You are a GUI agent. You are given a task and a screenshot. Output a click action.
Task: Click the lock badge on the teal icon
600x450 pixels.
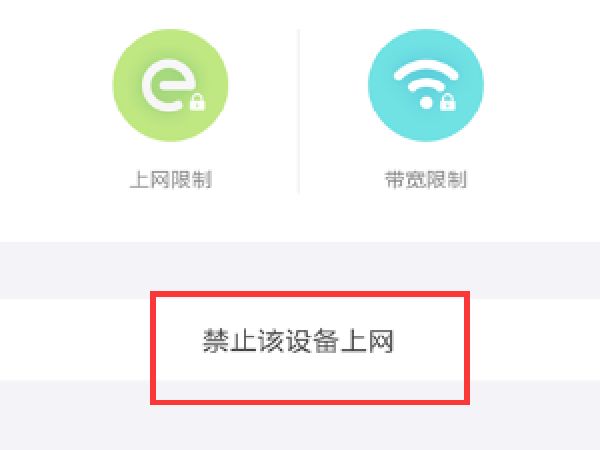pos(448,102)
